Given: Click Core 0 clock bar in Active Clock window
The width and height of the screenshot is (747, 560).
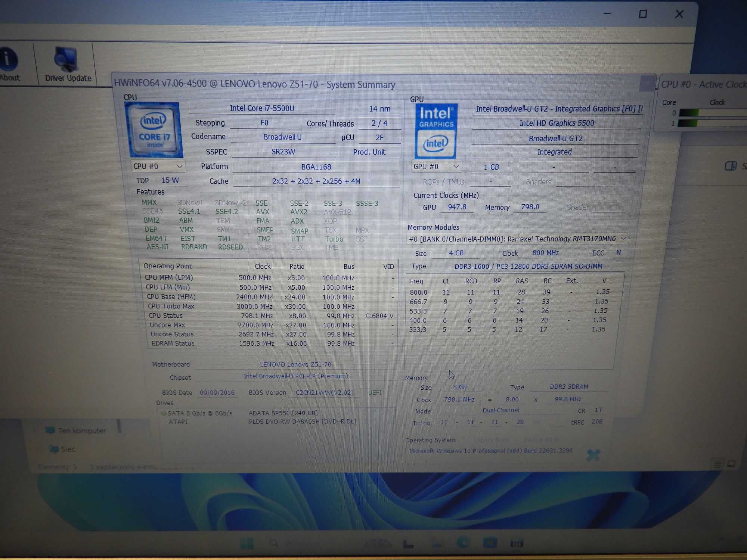Looking at the screenshot, I should (x=712, y=113).
